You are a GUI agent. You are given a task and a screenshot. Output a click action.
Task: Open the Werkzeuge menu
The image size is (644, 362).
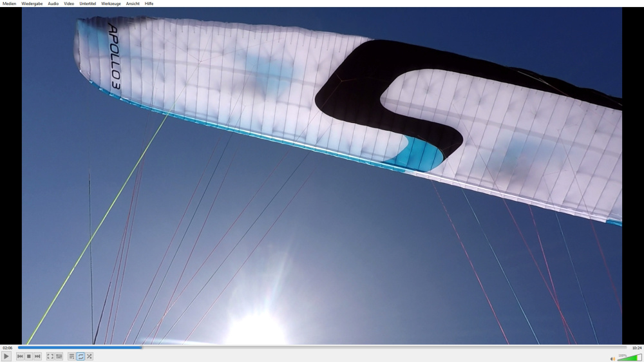pos(111,3)
